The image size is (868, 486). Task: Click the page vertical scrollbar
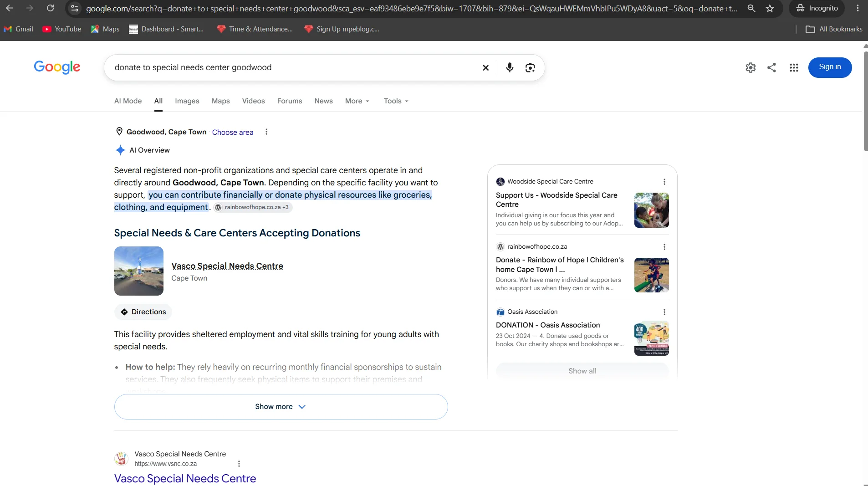(x=865, y=100)
